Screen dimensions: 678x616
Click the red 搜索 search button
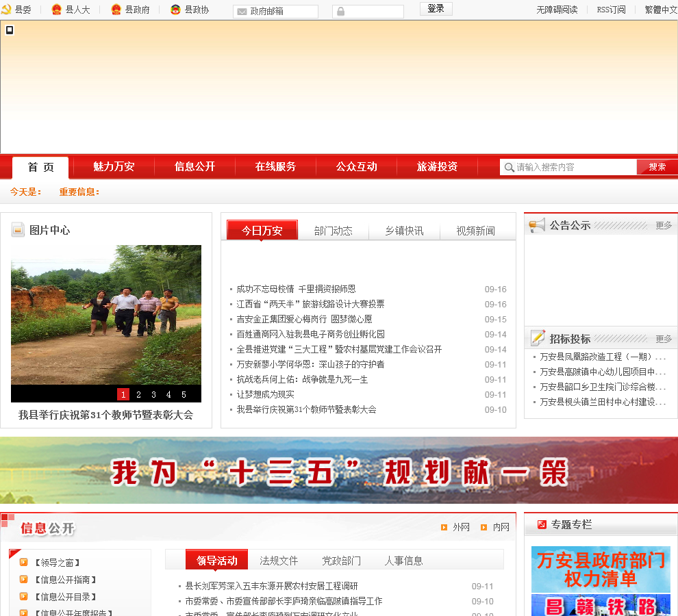[x=657, y=167]
